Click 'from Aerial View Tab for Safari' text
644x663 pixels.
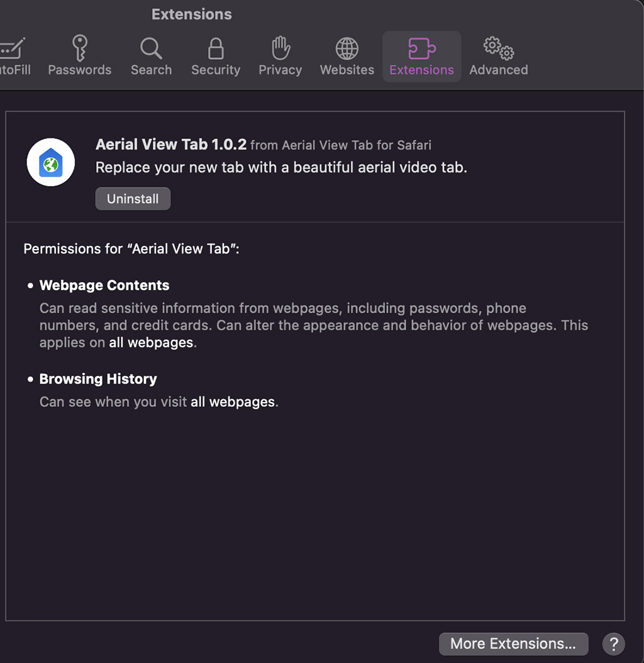[x=341, y=145]
